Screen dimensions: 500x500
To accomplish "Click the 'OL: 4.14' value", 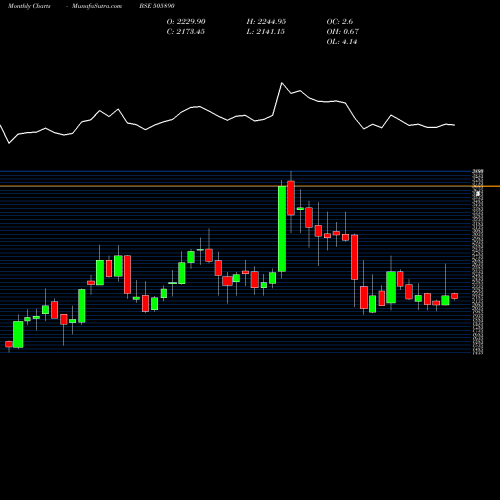I will 342,41.
